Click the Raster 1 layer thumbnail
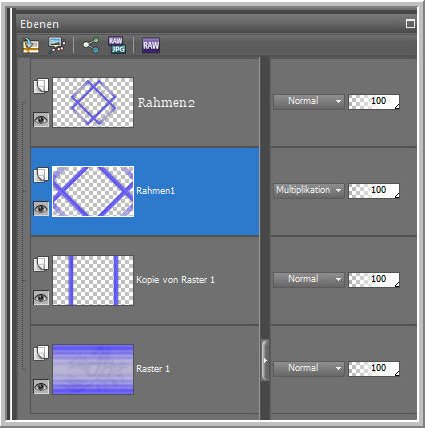 click(93, 369)
